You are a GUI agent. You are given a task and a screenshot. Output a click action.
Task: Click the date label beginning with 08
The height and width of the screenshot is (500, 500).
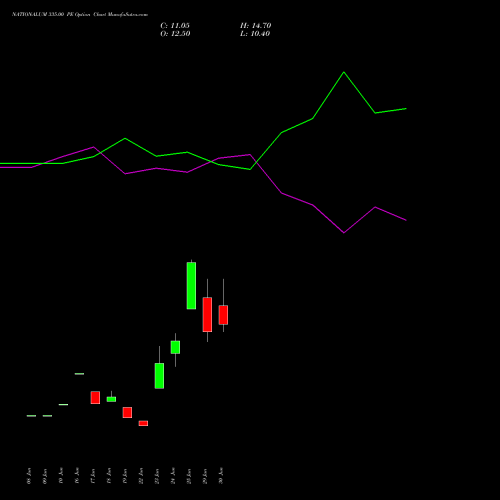[x=29, y=476]
